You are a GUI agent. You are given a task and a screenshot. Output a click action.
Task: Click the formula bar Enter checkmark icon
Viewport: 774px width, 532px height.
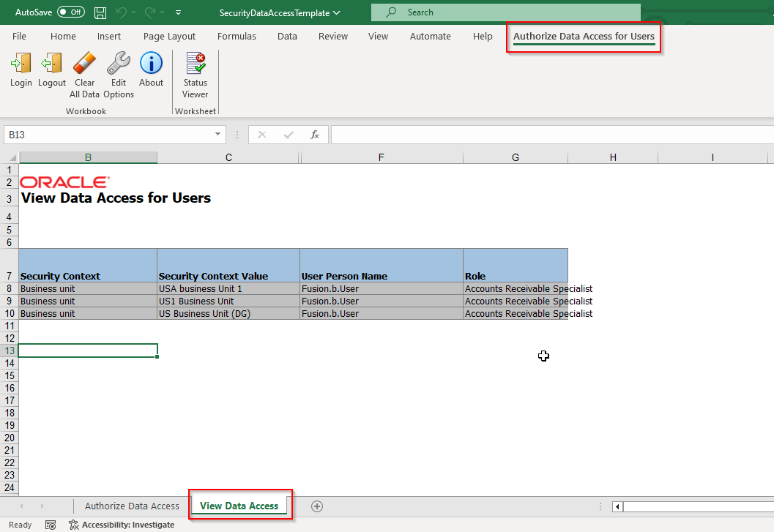pos(289,135)
